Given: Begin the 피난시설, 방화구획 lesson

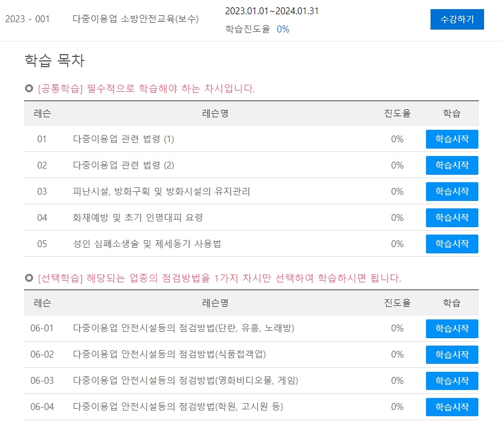Looking at the screenshot, I should (x=452, y=191).
